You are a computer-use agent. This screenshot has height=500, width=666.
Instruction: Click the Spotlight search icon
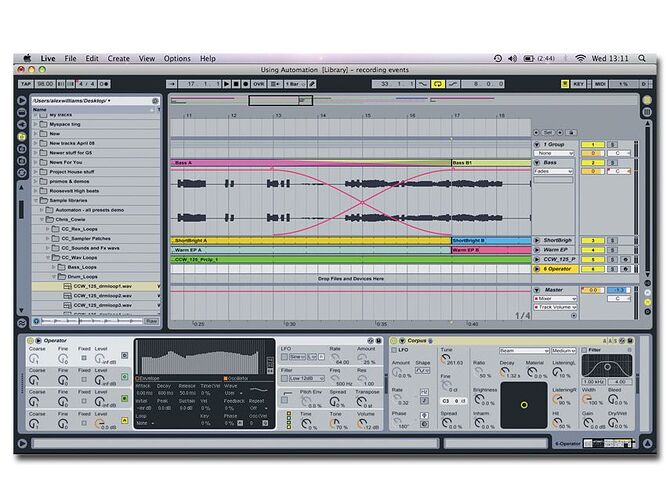tap(639, 59)
